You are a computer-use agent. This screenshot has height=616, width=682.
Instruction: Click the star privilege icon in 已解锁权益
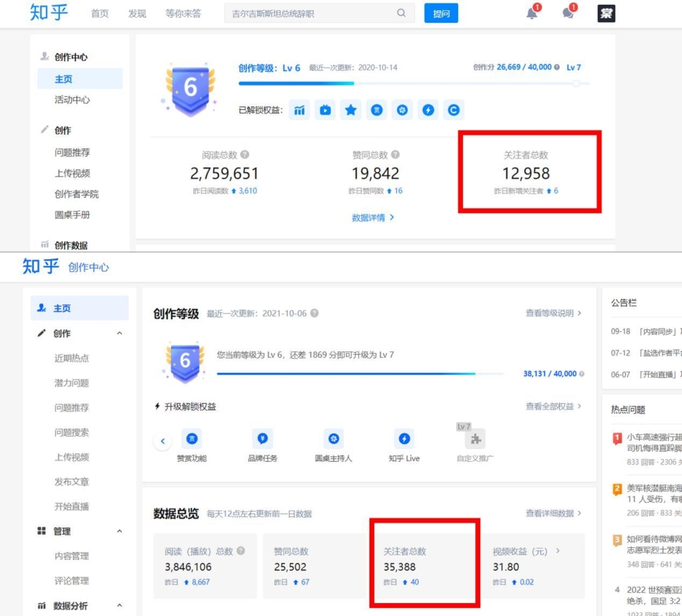pos(351,110)
